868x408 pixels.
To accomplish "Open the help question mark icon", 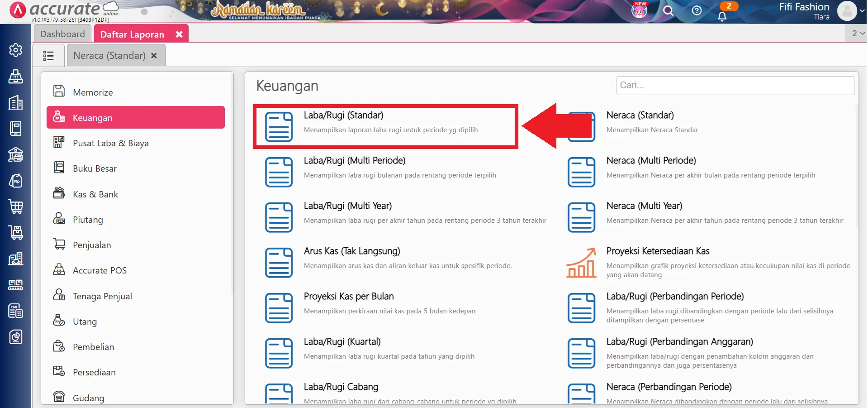I will tap(697, 11).
